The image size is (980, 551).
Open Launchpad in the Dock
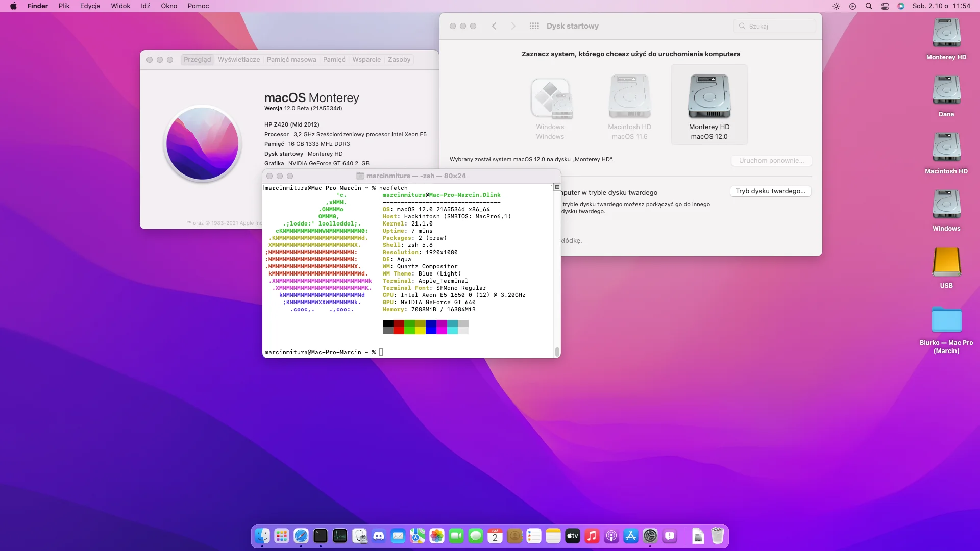tap(282, 536)
